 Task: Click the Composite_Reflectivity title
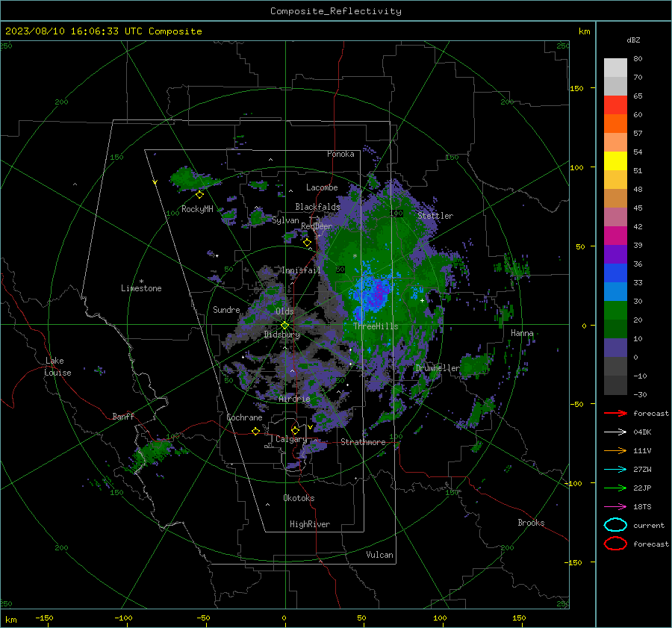(x=336, y=11)
